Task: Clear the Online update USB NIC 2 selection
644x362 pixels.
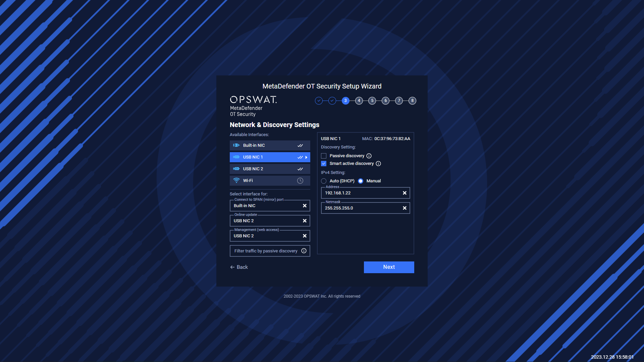Action: (x=305, y=221)
